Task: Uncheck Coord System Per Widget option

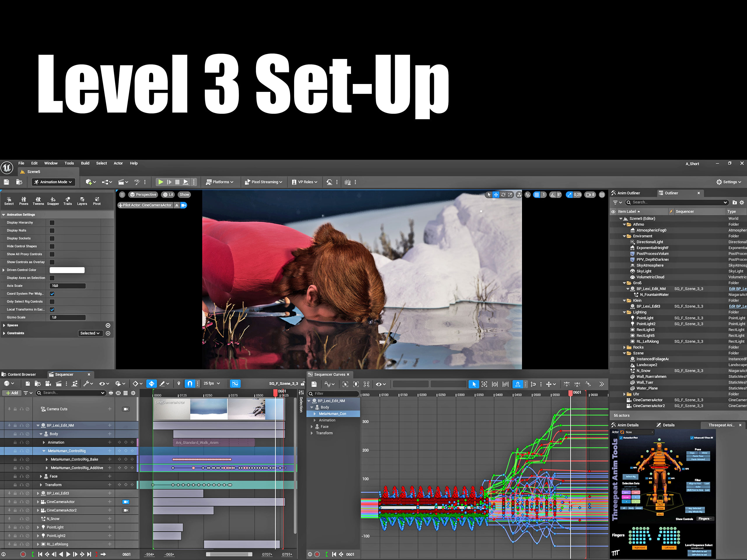Action: tap(52, 294)
